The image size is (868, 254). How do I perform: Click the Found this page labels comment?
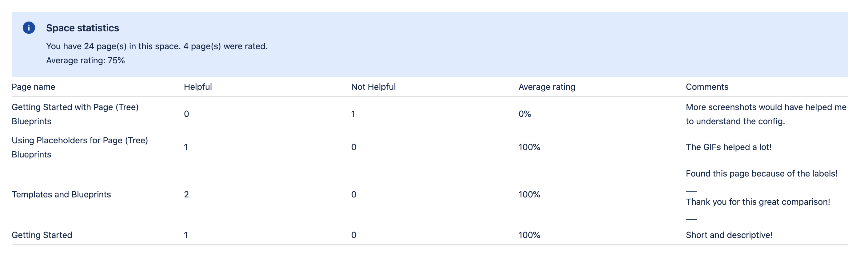761,173
